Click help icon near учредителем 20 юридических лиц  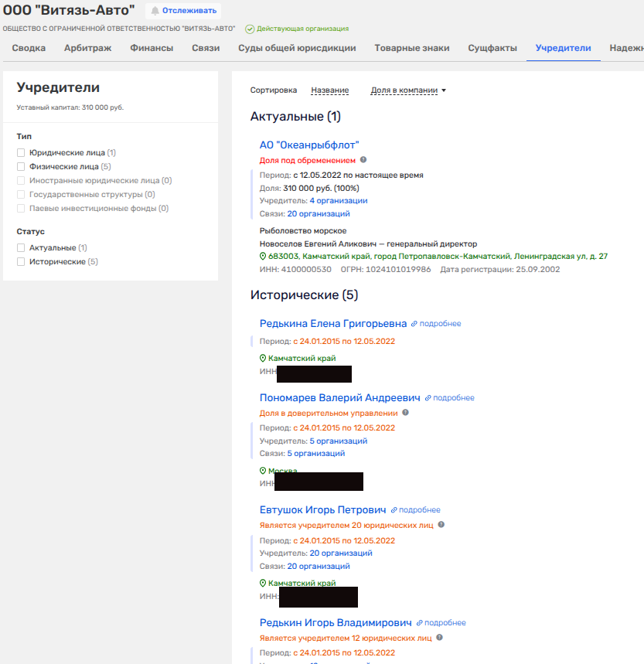click(441, 525)
